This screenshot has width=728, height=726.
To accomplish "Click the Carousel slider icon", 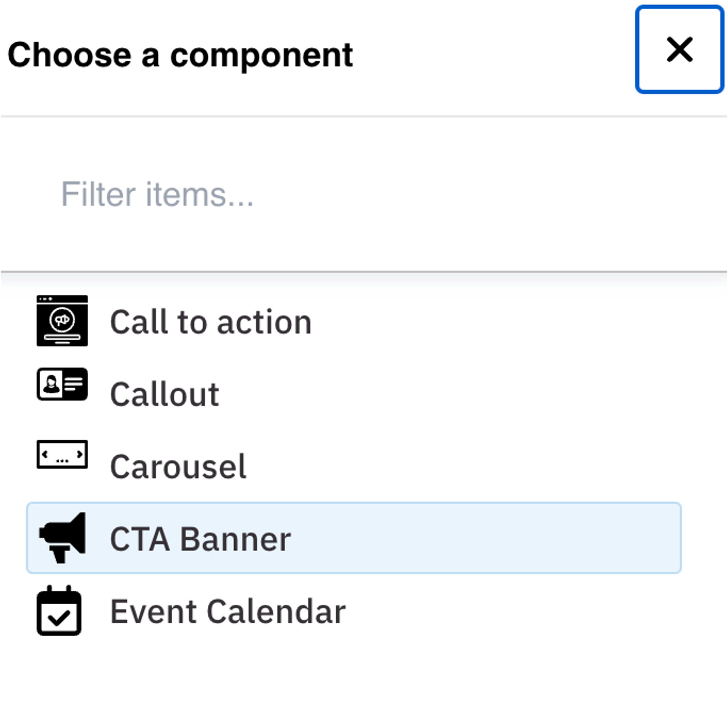I will tap(62, 454).
